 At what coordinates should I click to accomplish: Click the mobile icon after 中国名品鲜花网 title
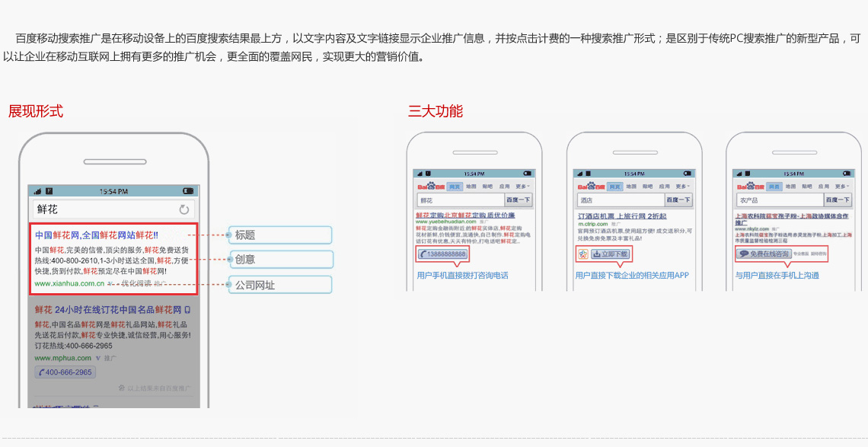click(187, 310)
